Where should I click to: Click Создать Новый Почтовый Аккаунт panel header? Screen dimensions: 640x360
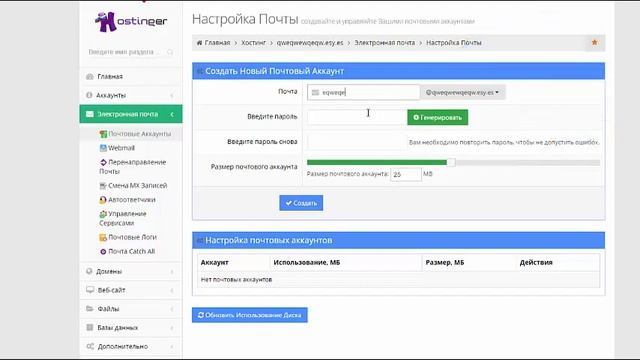pyautogui.click(x=398, y=71)
